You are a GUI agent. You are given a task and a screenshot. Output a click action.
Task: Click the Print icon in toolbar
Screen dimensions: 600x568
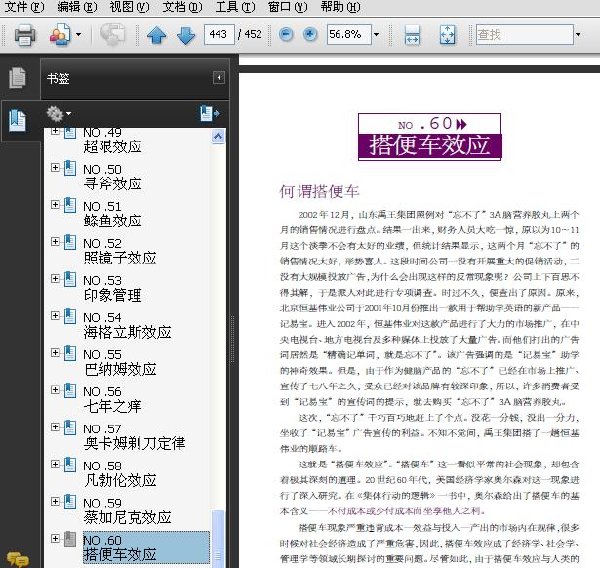[x=25, y=35]
